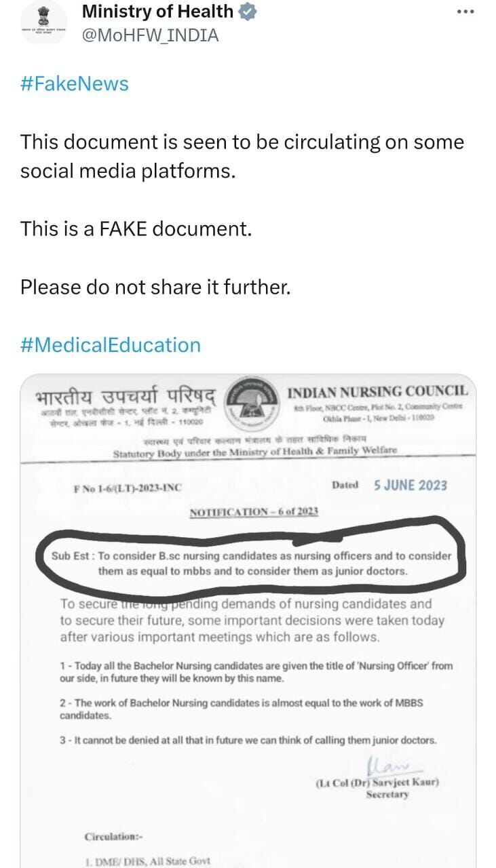Click the file number 'F No 1-6/(LT)-2023-INC'
Screen dimensions: 496x868
pos(128,488)
